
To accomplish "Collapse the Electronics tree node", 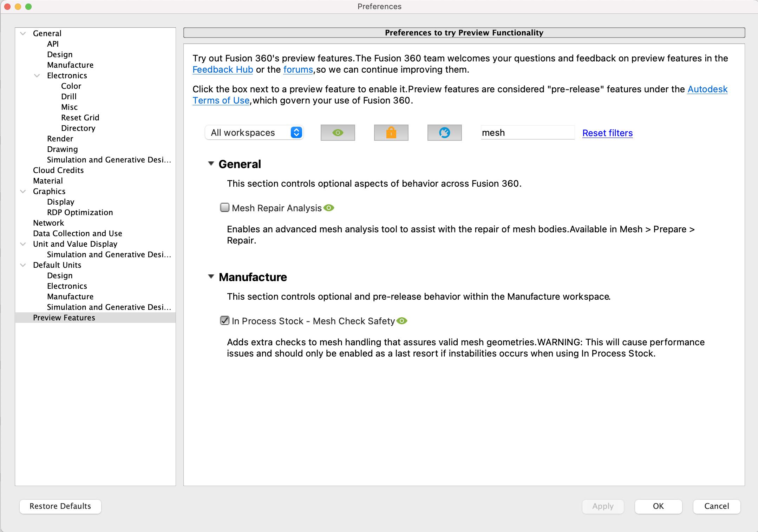I will click(x=37, y=75).
